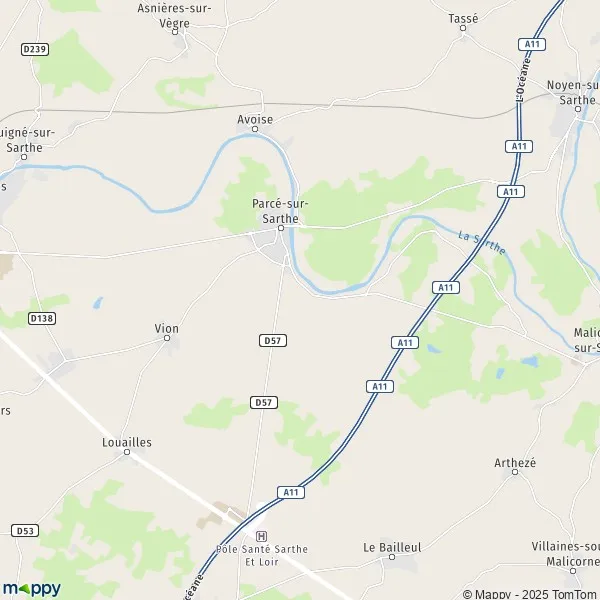Viewport: 600px width, 600px height.
Task: Select the Le Bailleul town label
Action: 392,548
